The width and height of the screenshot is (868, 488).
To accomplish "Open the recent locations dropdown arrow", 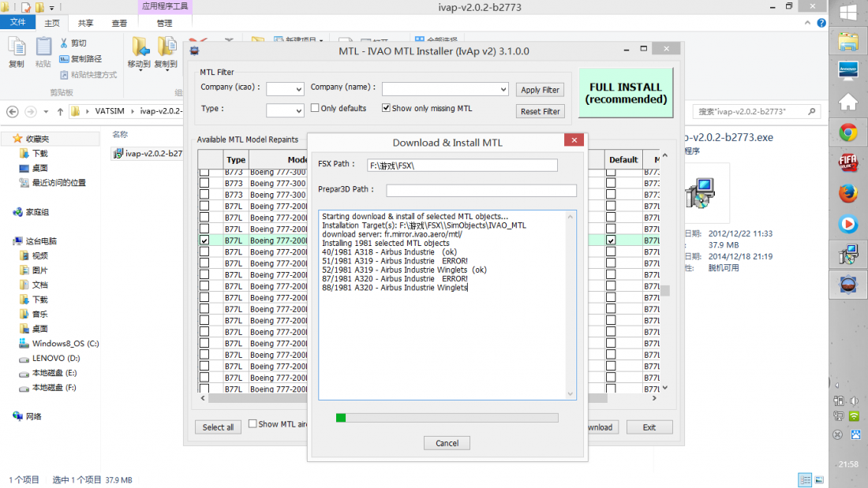I will (46, 112).
